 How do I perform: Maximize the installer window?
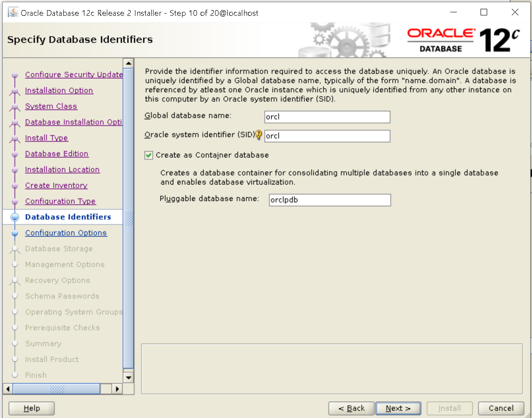tap(484, 12)
